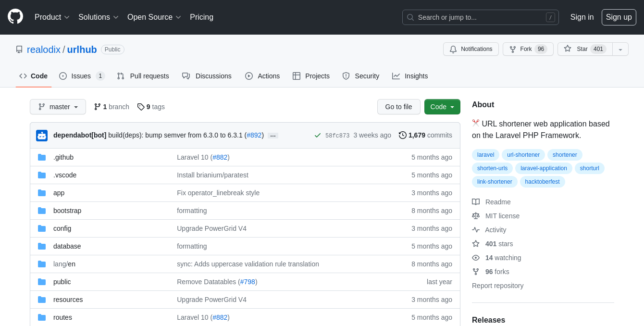Open the MIT license link
This screenshot has height=326, width=644.
502,216
